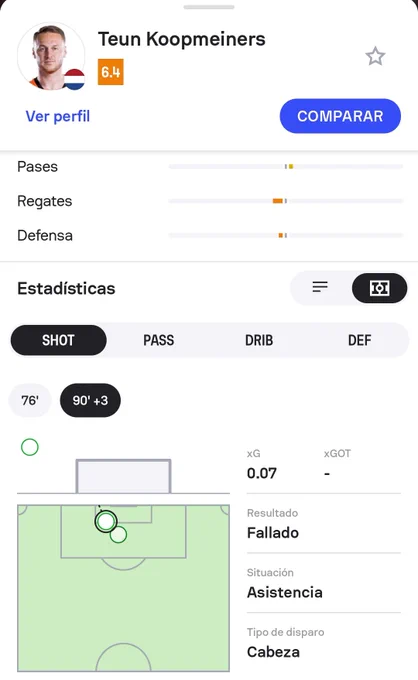The width and height of the screenshot is (418, 680).
Task: Switch to the PASS tab
Action: click(x=159, y=340)
